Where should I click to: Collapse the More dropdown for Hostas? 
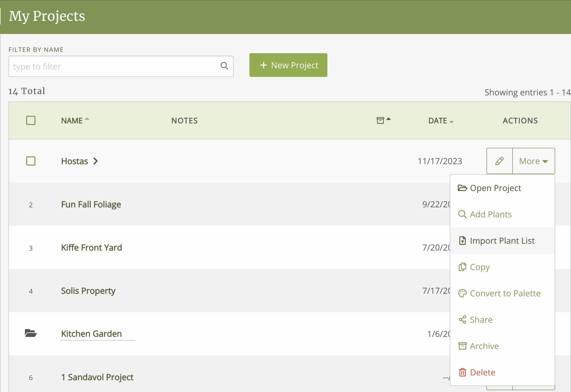[534, 161]
